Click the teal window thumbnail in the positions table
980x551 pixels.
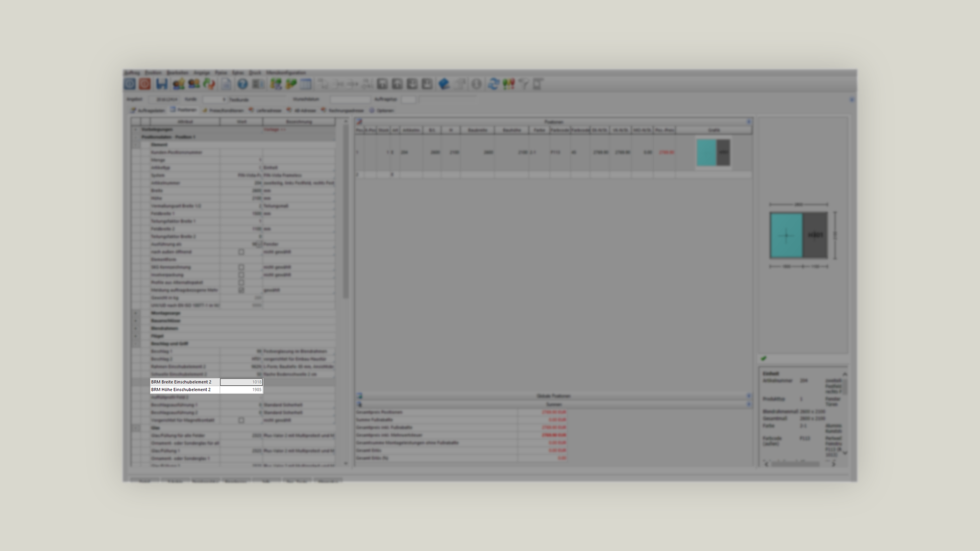(714, 152)
